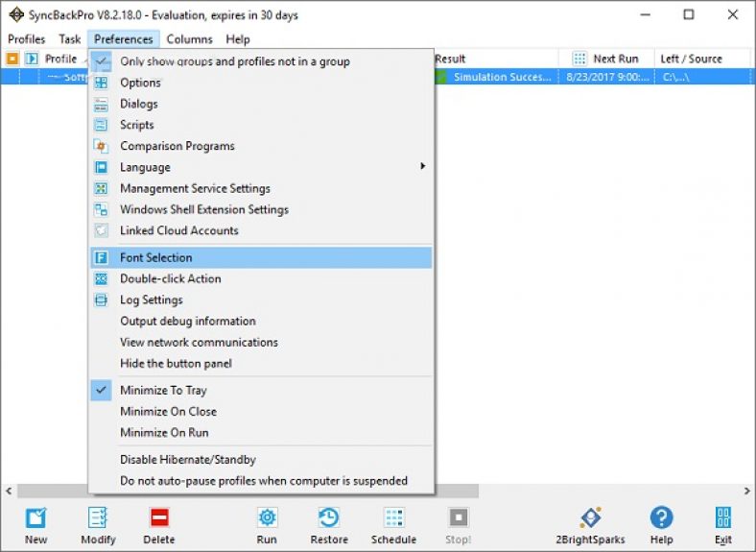Click the Log Settings icon
This screenshot has width=756, height=552.
point(102,300)
